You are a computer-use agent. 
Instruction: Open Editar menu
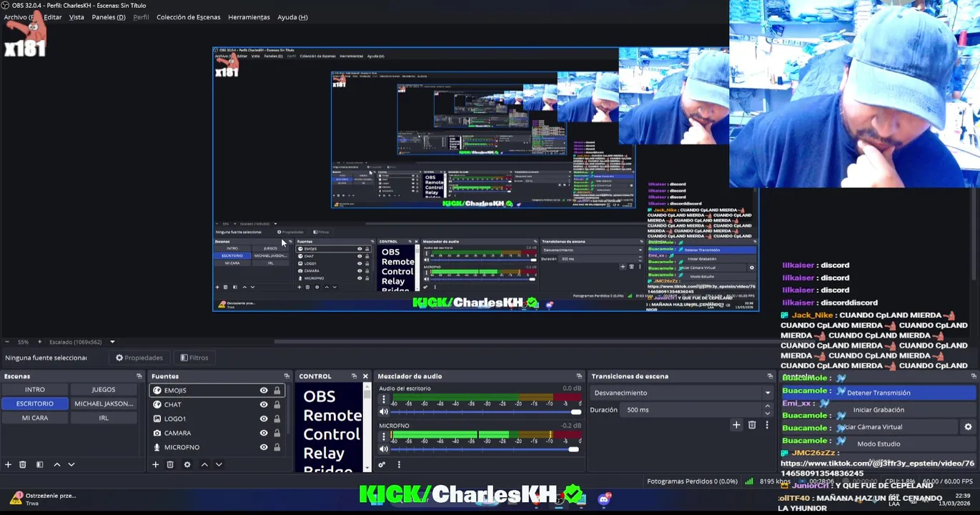click(53, 17)
